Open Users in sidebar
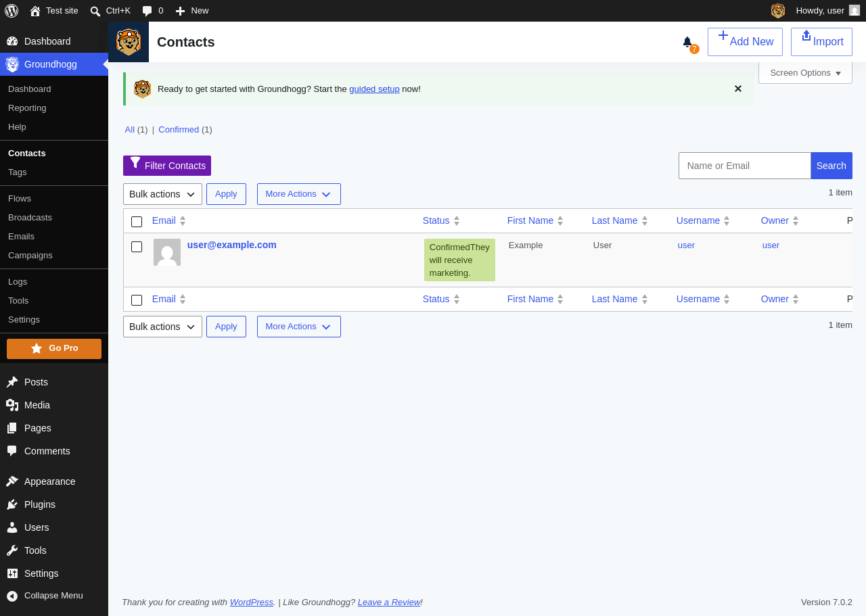 click(54, 527)
